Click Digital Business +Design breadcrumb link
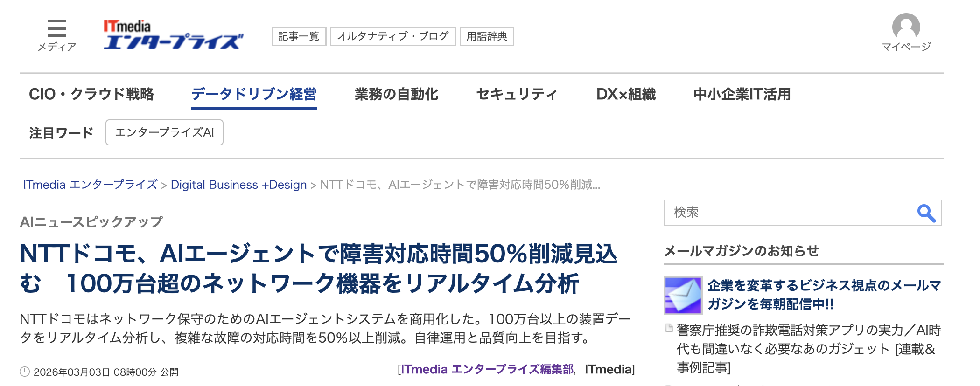This screenshot has height=386, width=980. (238, 185)
